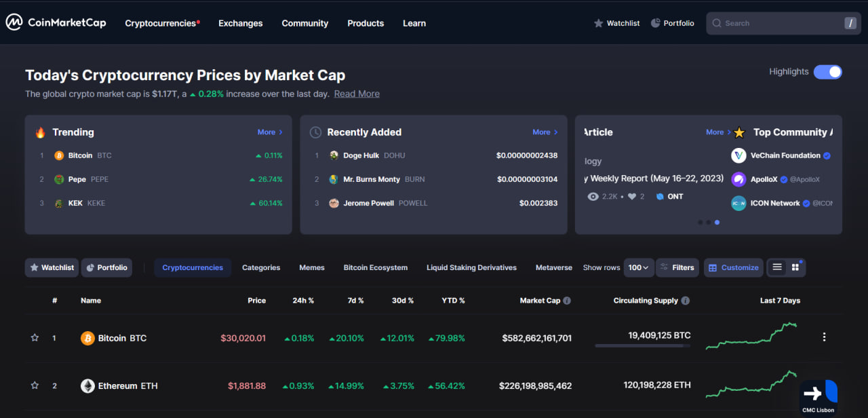Toggle the Highlights switch
Viewport: 868px width, 418px height.
click(827, 72)
